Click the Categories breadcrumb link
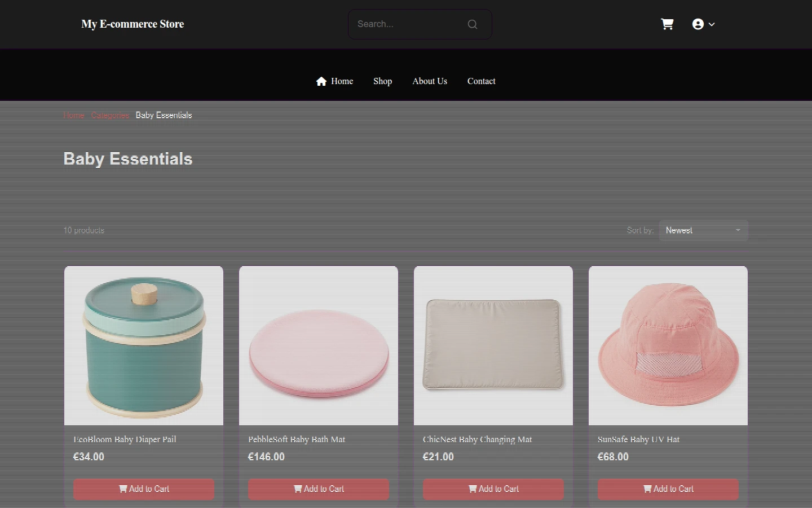This screenshot has width=812, height=508. point(111,115)
